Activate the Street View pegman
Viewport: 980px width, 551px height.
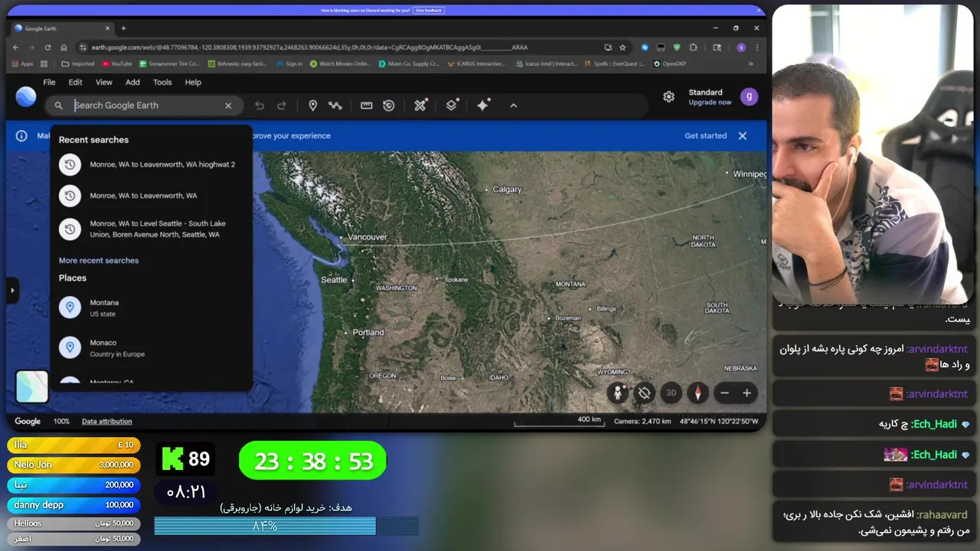[x=617, y=393]
